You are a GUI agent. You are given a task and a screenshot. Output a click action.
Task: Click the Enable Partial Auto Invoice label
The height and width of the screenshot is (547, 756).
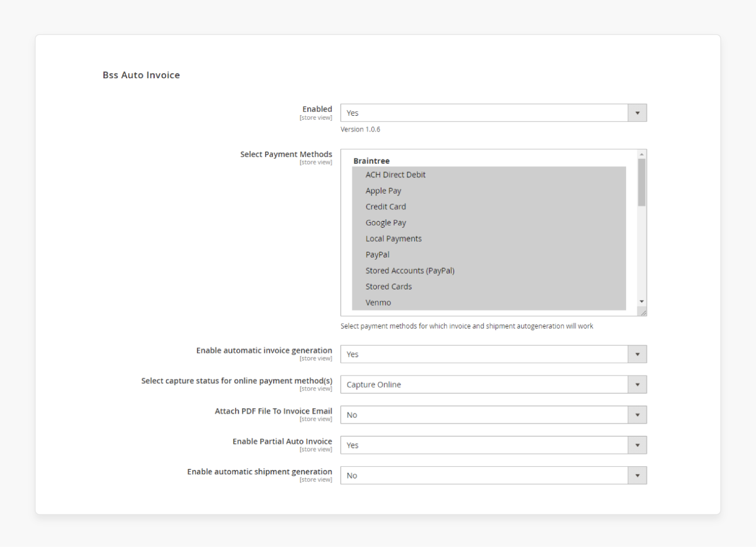point(282,441)
